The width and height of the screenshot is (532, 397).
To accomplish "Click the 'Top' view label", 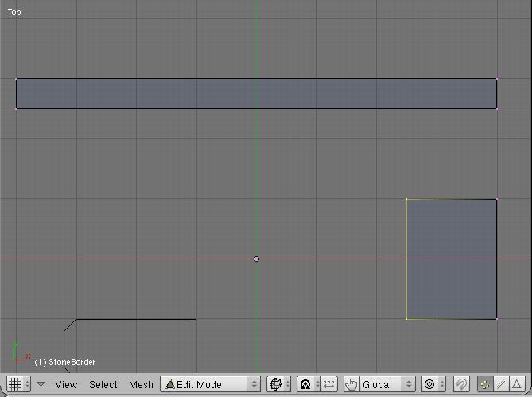I will click(x=14, y=13).
